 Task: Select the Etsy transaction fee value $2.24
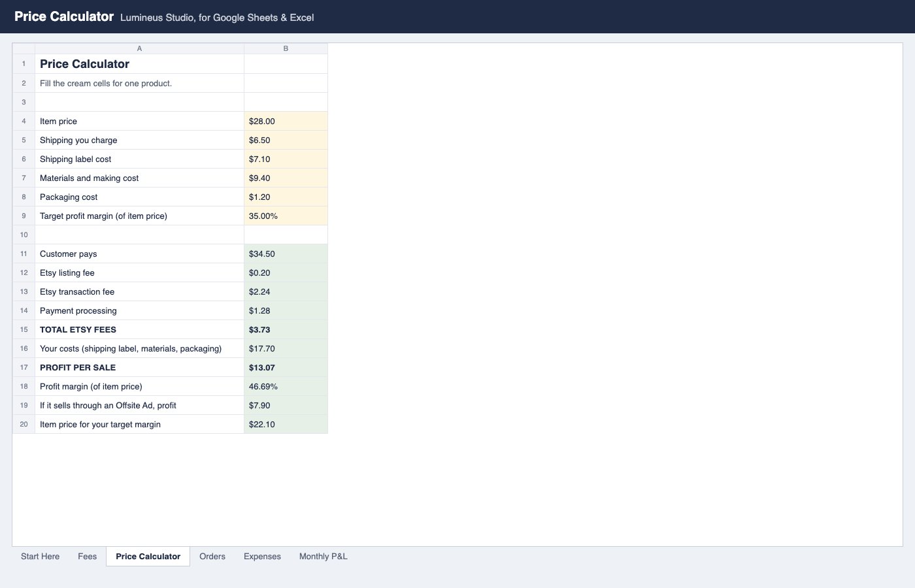click(286, 291)
